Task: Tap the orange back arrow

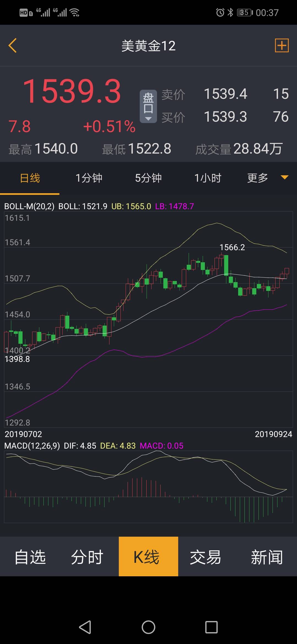Action: [13, 45]
